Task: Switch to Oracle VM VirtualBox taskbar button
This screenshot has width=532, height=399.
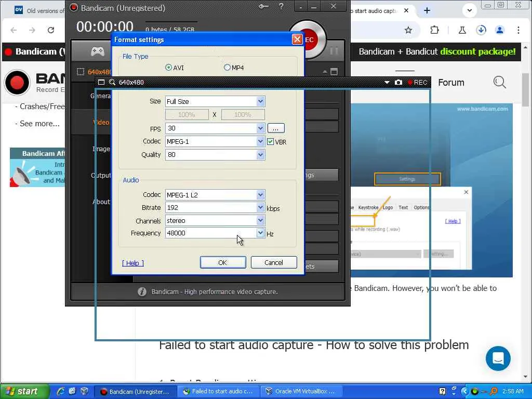Action: (x=301, y=392)
